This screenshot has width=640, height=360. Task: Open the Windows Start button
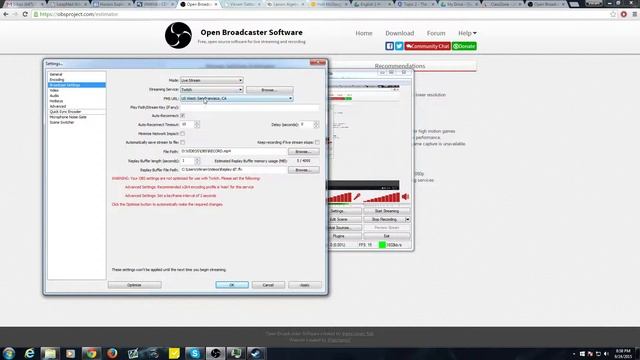pyautogui.click(x=9, y=353)
